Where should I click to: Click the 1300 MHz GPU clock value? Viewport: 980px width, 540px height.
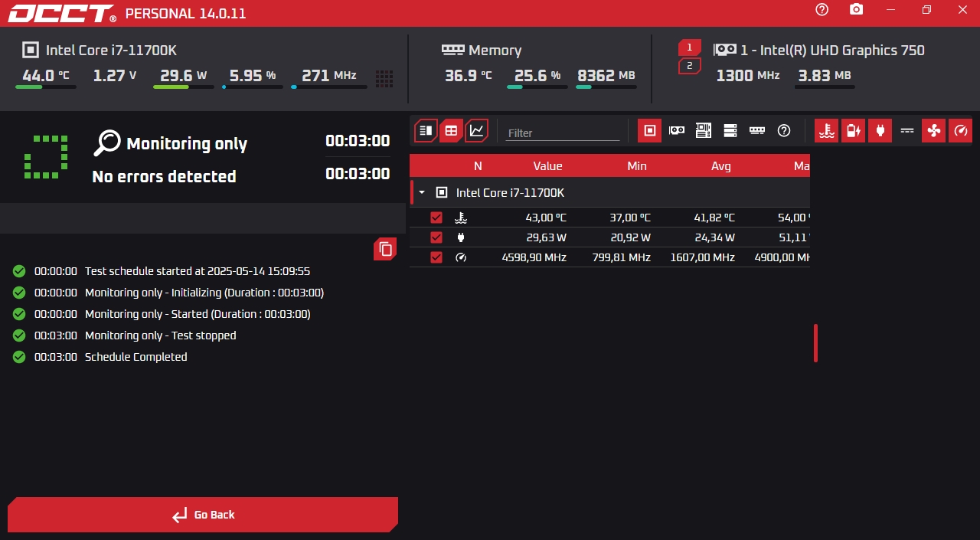(748, 75)
